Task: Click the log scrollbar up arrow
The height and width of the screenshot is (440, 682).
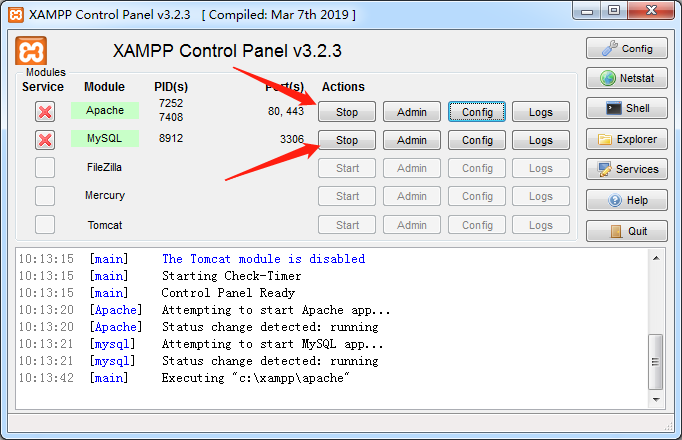Action: point(656,258)
